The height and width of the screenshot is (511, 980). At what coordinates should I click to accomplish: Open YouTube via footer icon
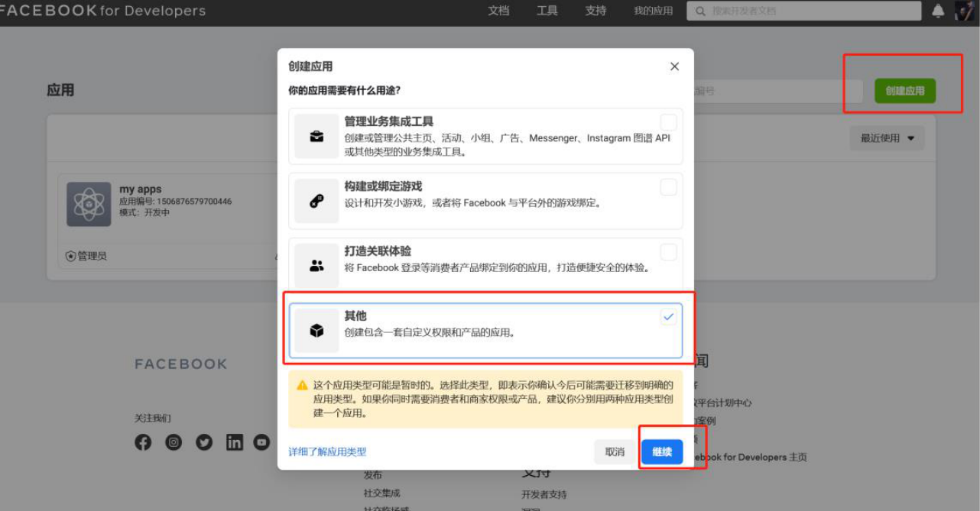click(261, 441)
